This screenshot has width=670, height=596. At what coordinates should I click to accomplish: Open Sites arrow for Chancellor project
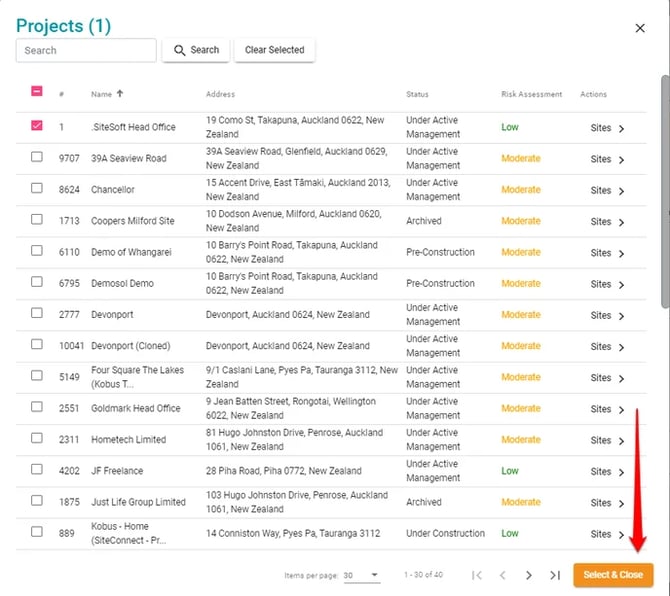[x=621, y=190]
